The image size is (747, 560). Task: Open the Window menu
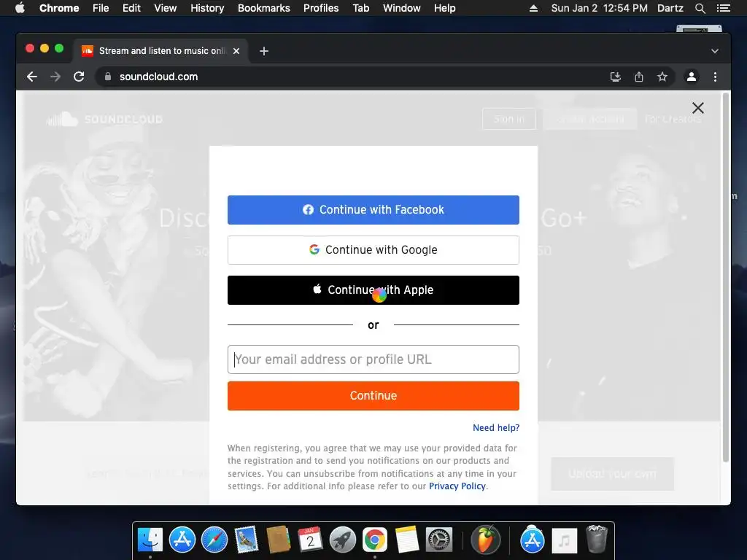click(402, 8)
